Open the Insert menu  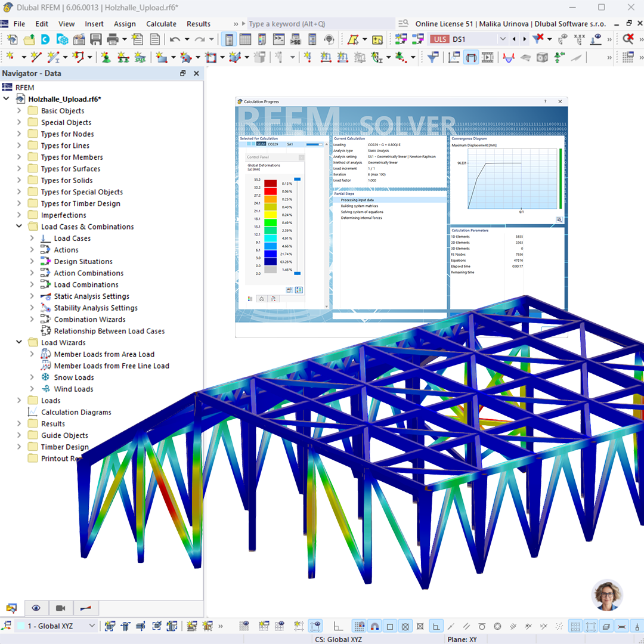point(94,24)
